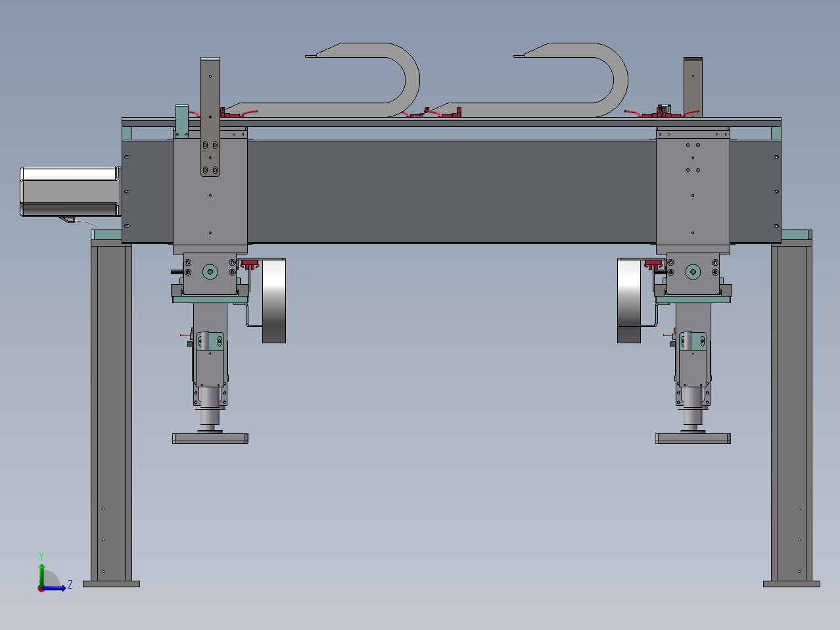Select the tall right upright bracket bar

coord(693,87)
